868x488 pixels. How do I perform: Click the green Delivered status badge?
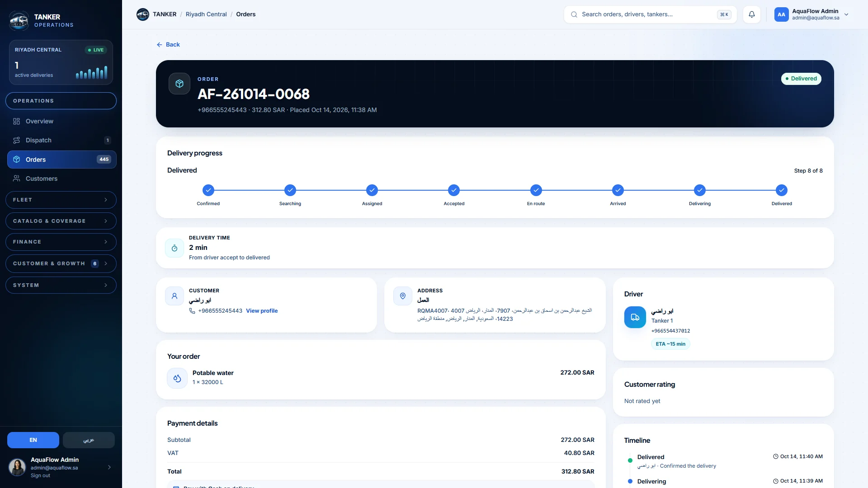click(801, 79)
